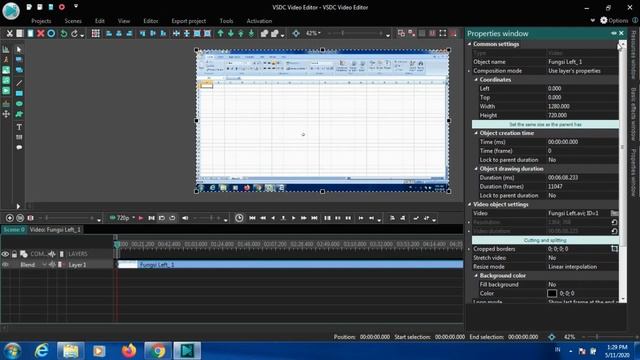The height and width of the screenshot is (360, 640).
Task: Click the Fungsi Left_1 clip on timeline
Action: pos(290,264)
